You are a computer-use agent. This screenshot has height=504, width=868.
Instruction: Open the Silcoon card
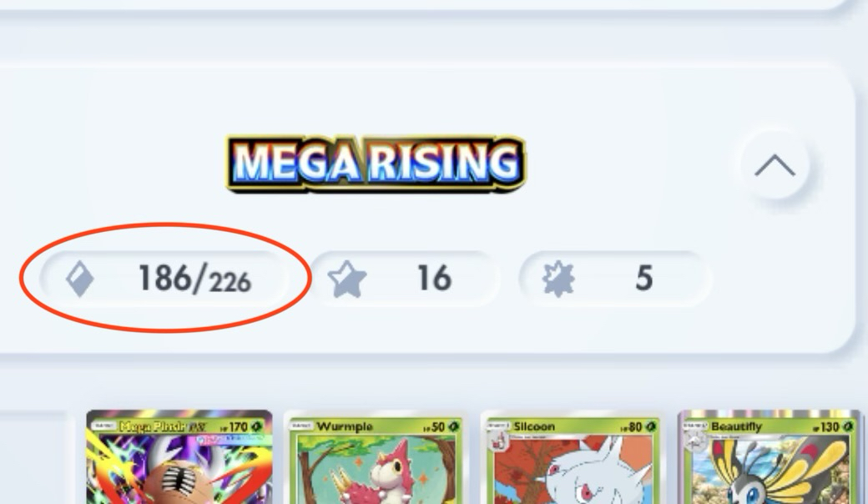pos(572,457)
